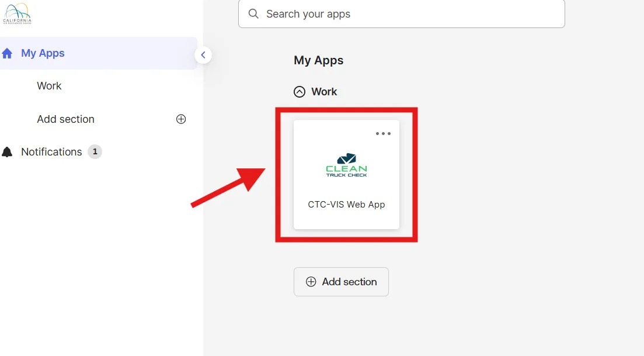Click the California Air Resources Board logo
The width and height of the screenshot is (644, 356).
17,13
